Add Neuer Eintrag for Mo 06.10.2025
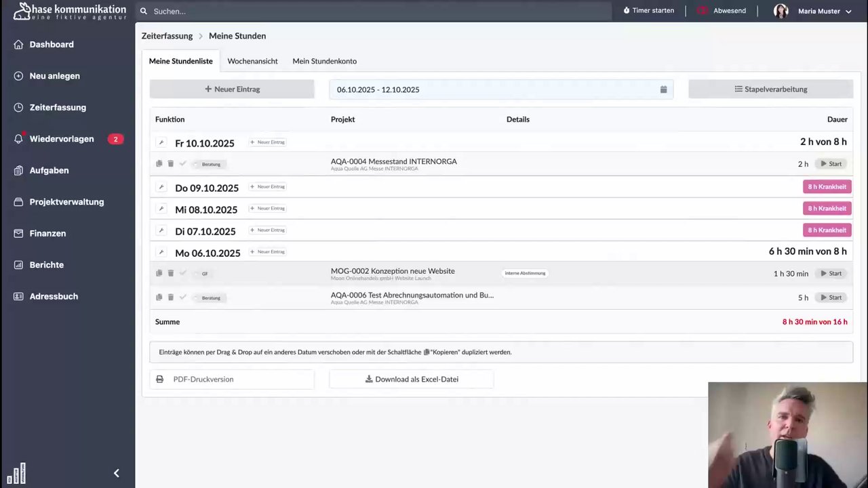Screen dimensions: 868x488 click(x=267, y=251)
